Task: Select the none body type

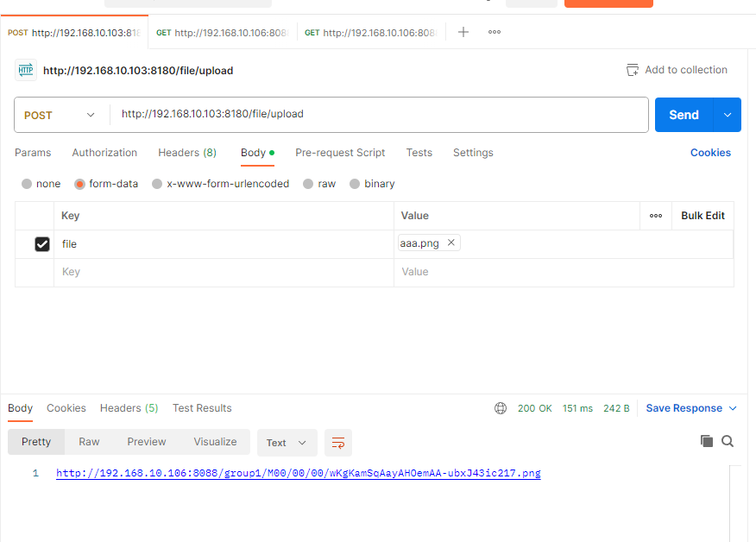Action: [x=27, y=184]
